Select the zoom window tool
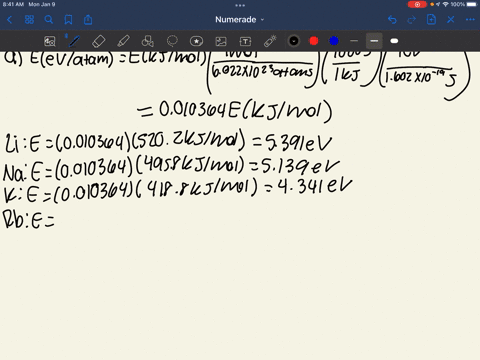Viewport: 480px width, 360px height. click(50, 41)
